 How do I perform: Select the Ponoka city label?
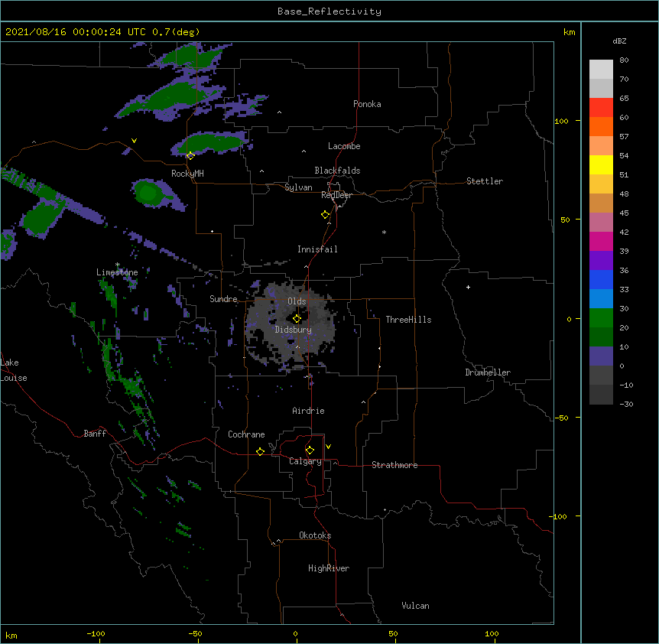(367, 104)
